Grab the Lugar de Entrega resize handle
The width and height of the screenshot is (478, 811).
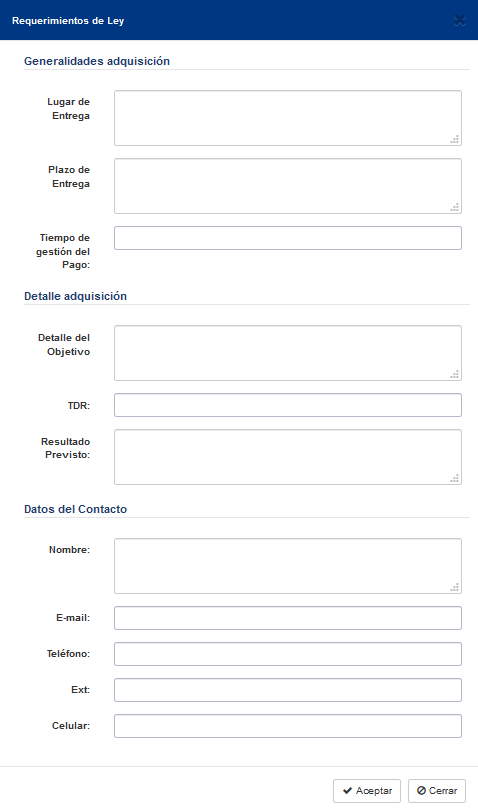[455, 139]
